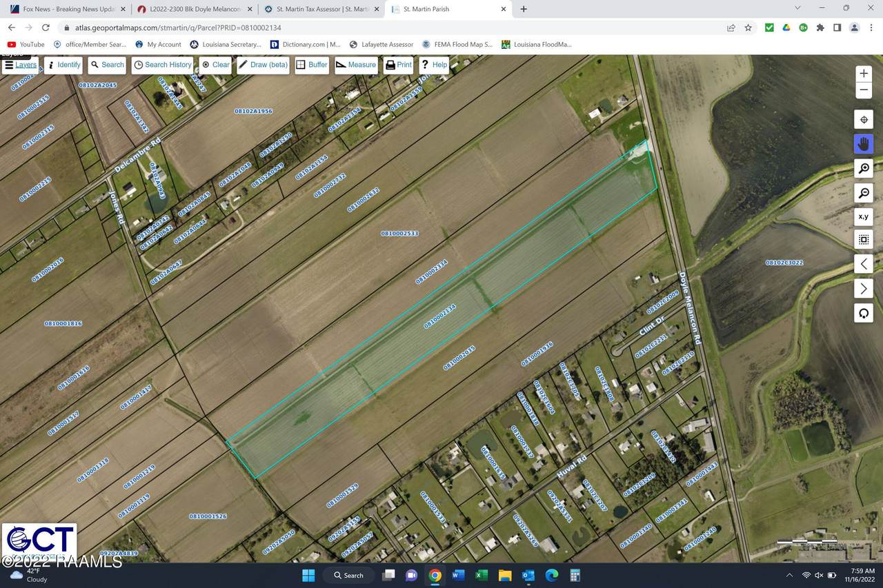Open the Google Drive extension
The width and height of the screenshot is (883, 588).
(x=786, y=28)
